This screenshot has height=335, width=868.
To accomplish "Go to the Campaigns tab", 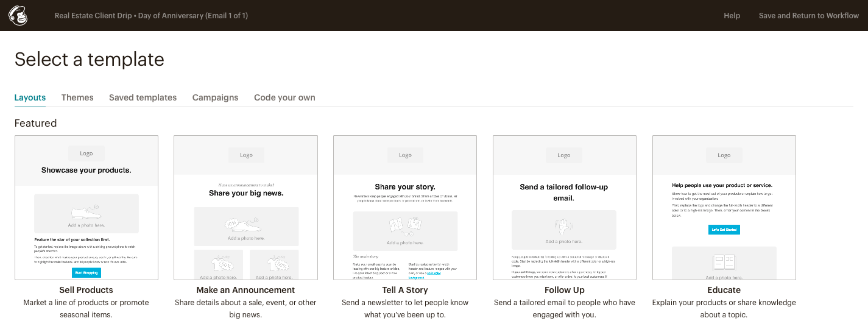I will (215, 97).
